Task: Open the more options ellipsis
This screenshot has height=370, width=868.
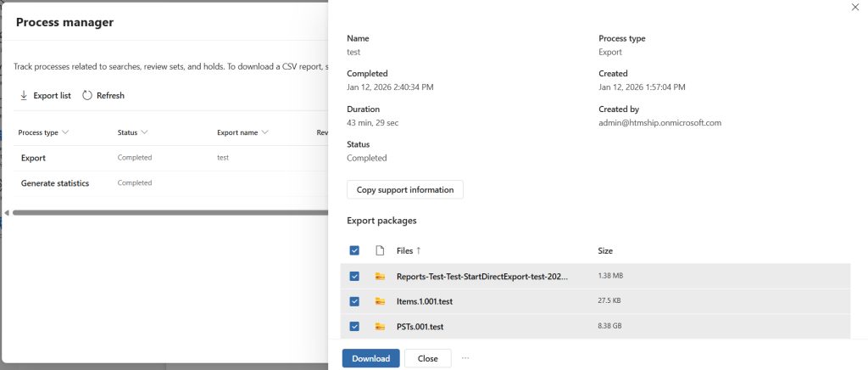Action: (465, 358)
